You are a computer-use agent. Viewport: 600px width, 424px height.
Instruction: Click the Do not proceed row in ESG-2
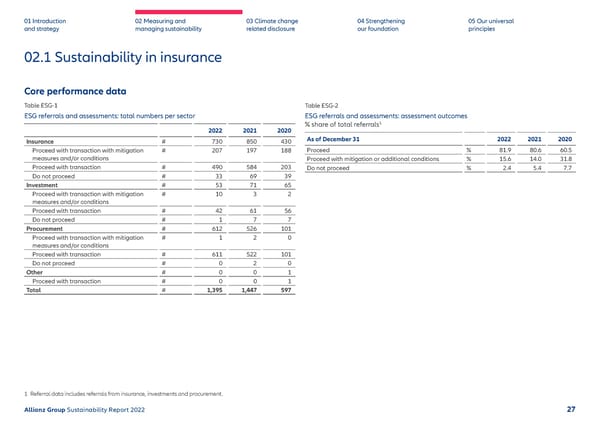coord(328,168)
